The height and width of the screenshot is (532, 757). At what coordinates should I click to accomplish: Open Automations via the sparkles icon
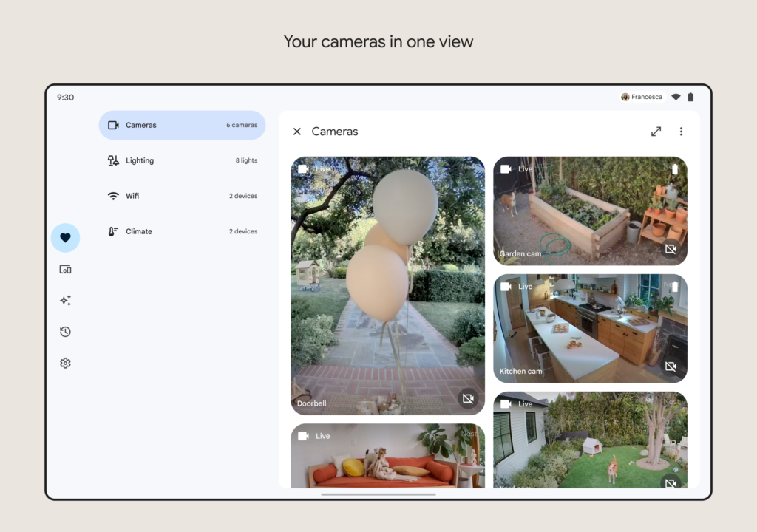[x=66, y=301]
